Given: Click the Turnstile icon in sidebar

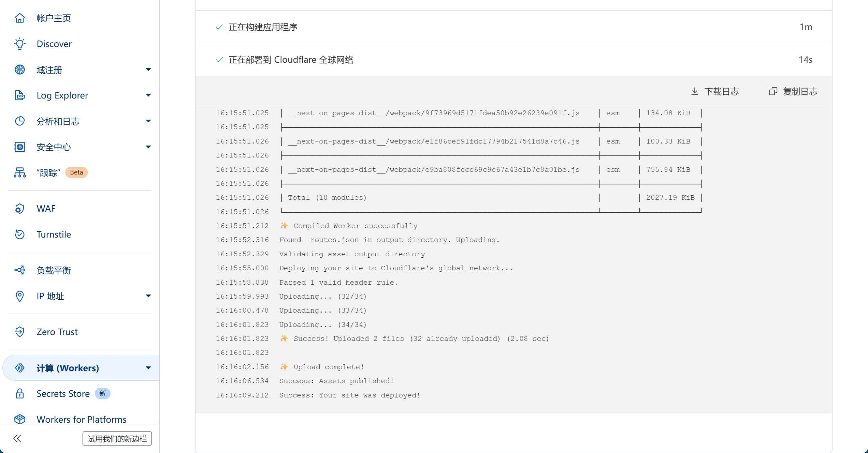Looking at the screenshot, I should click(x=20, y=235).
